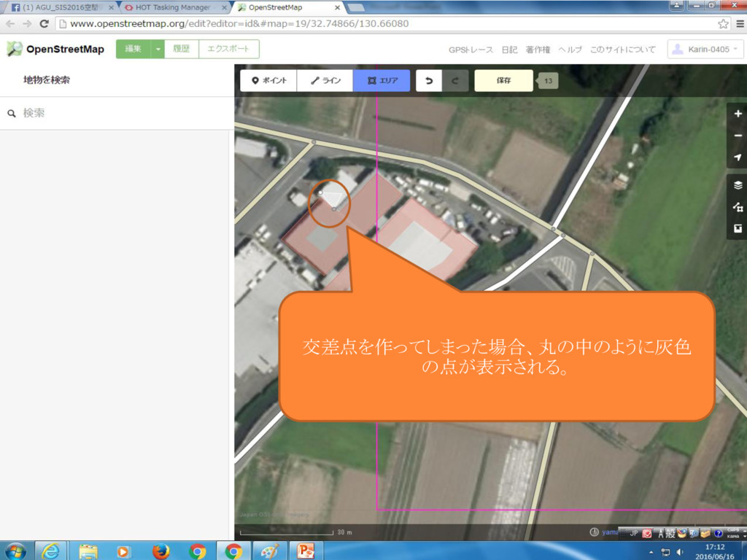Image resolution: width=747 pixels, height=560 pixels.
Task: Bookmark this page with the star
Action: (723, 24)
